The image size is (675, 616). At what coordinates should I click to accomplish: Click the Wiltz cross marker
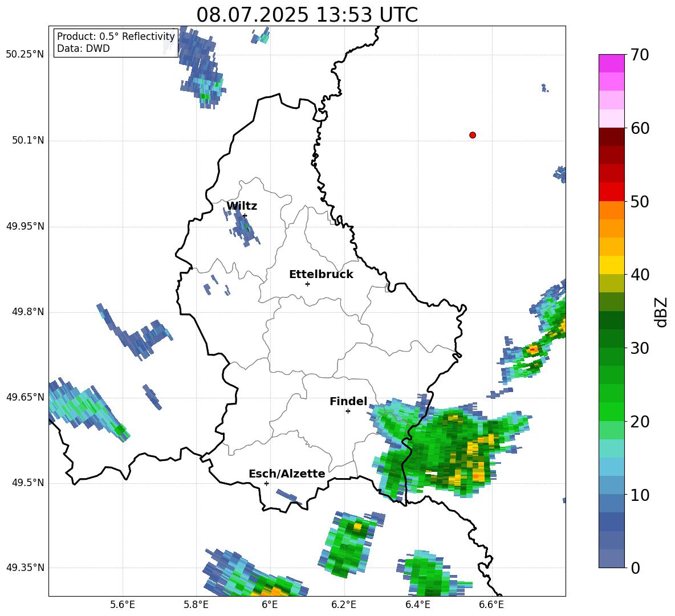click(245, 215)
